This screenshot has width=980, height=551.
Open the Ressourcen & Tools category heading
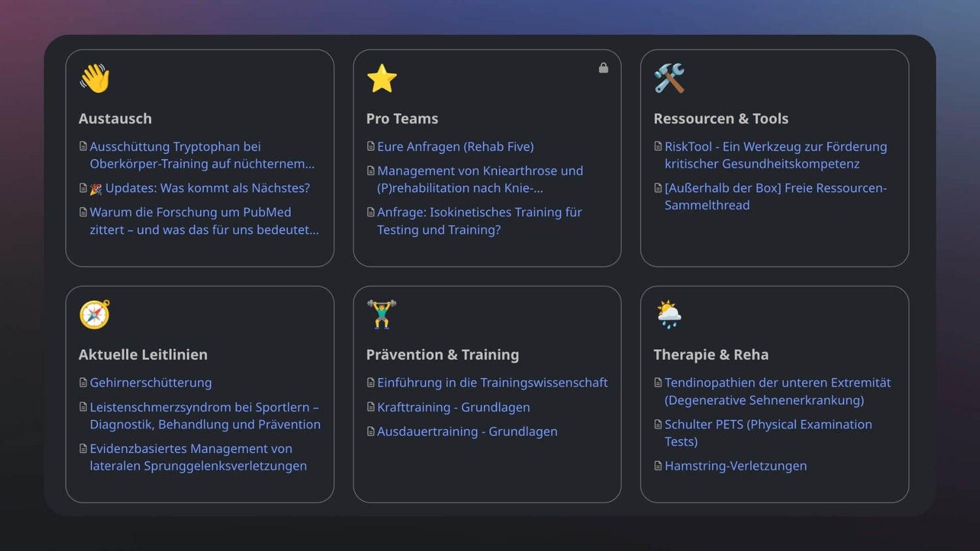click(721, 119)
